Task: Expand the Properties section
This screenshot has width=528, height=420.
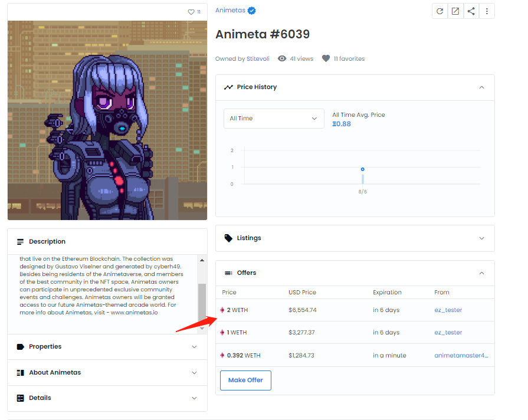Action: point(194,347)
